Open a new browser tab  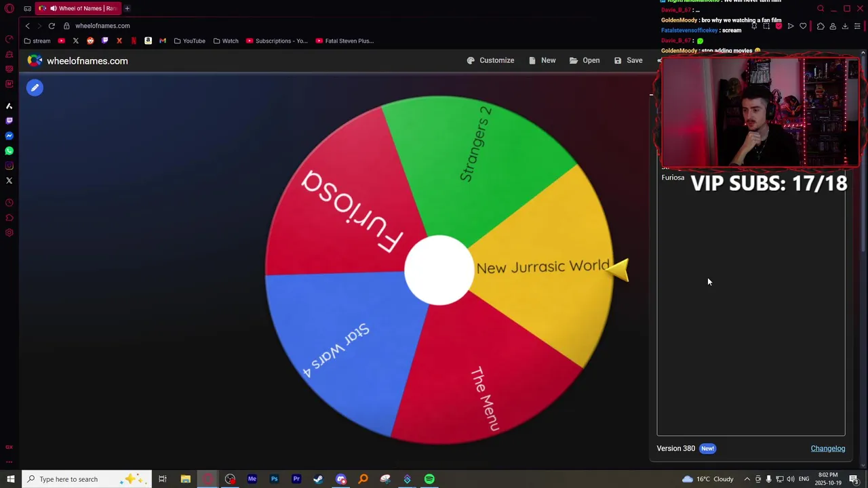coord(127,8)
